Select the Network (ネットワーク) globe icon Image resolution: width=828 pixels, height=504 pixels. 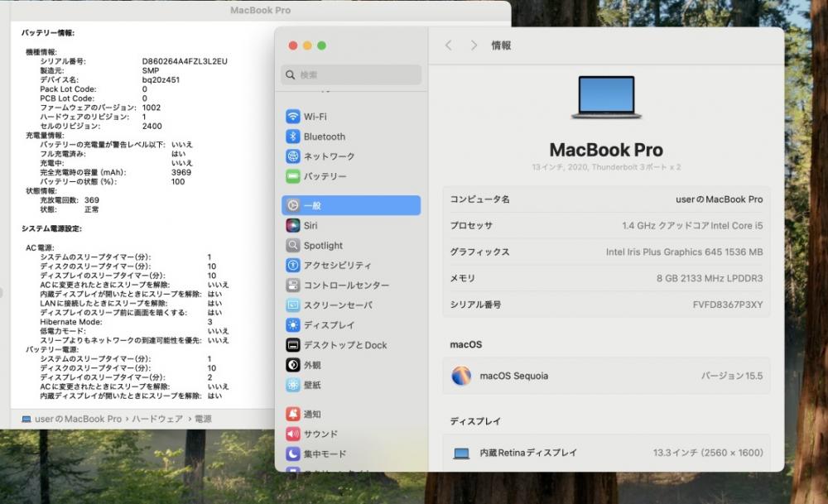point(292,156)
